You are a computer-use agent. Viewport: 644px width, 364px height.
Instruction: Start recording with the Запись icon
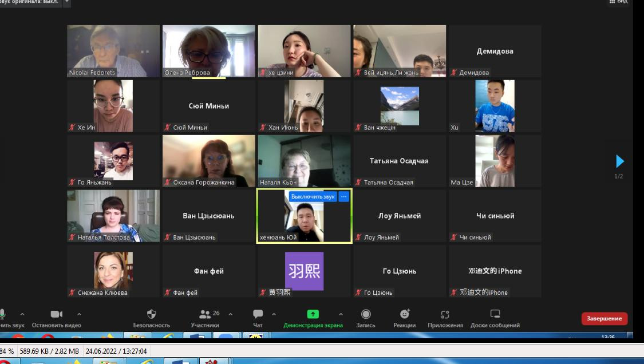[366, 314]
